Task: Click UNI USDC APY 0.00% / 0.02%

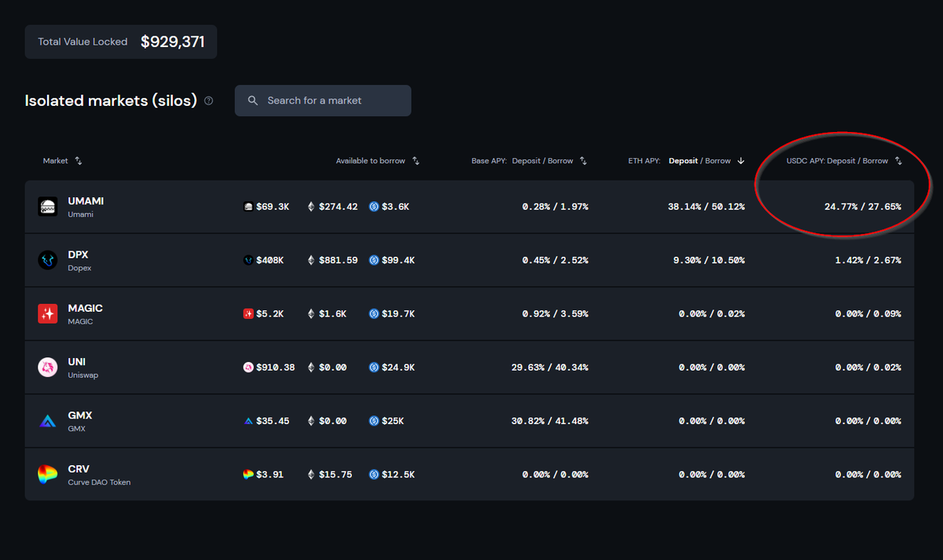Action: 868,367
